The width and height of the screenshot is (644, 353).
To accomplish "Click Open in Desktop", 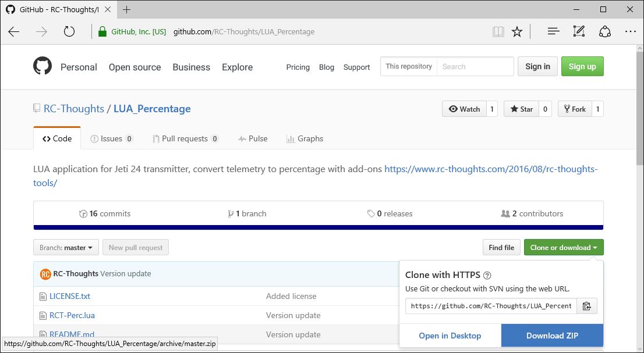I will click(x=450, y=336).
